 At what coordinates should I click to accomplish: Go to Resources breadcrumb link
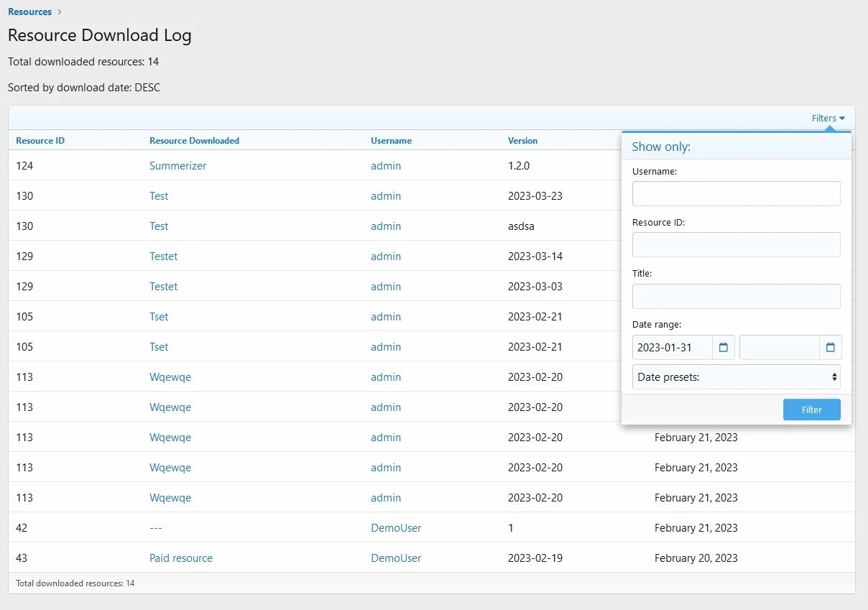pyautogui.click(x=29, y=11)
